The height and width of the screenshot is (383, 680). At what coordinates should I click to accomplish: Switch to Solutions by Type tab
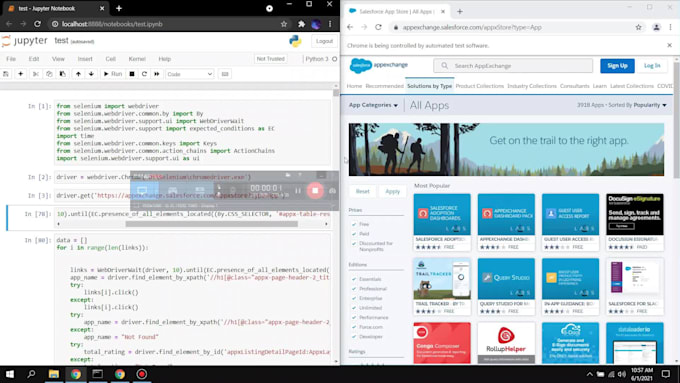point(429,86)
